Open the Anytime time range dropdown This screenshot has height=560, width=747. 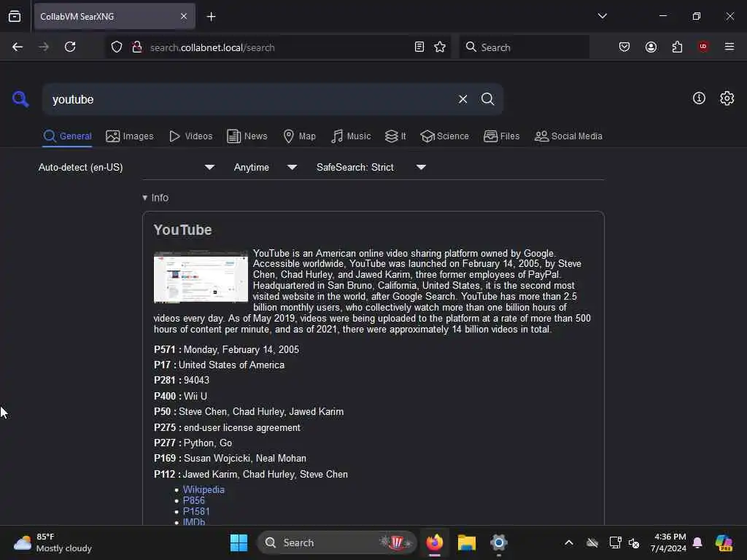tap(266, 167)
